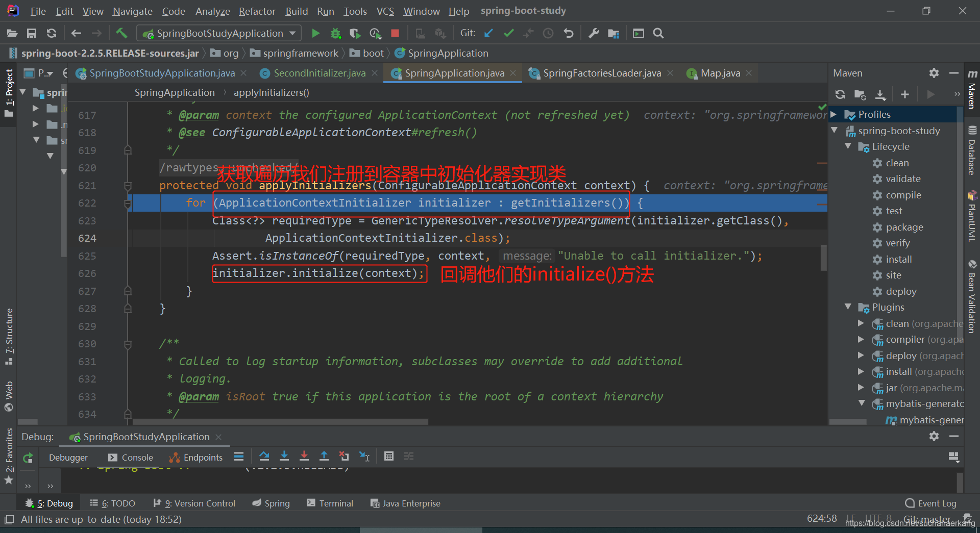Evaluate expression with calculator icon
Image resolution: width=980 pixels, height=533 pixels.
click(x=389, y=456)
